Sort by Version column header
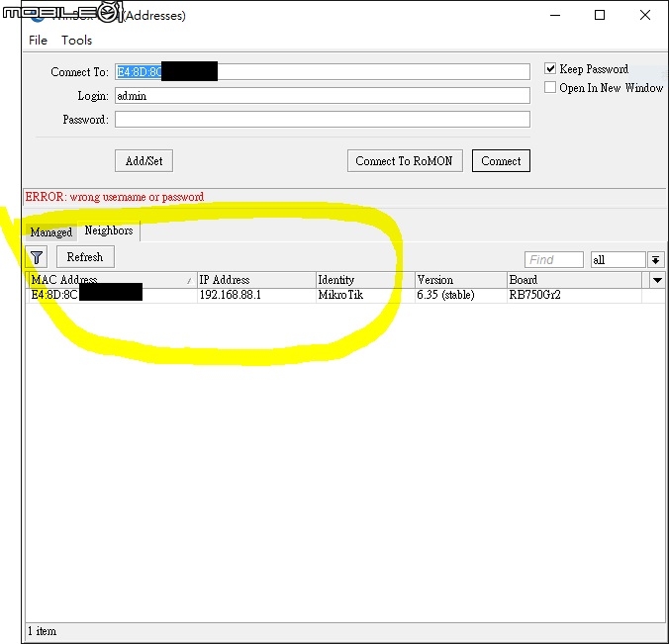This screenshot has width=669, height=644. (x=461, y=280)
